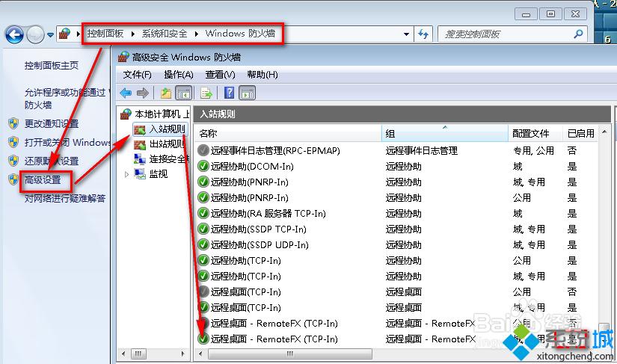Click rules list horizontal scroll left arrow
The image size is (617, 364).
point(200,354)
